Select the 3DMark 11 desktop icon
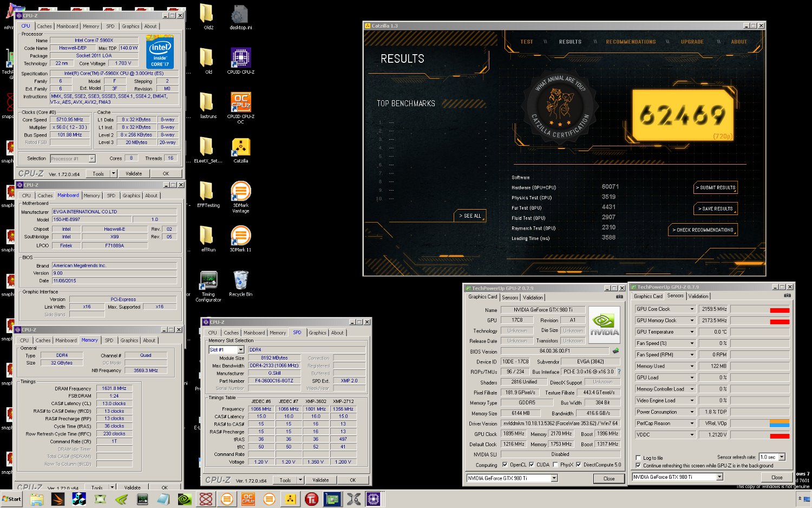 click(241, 239)
